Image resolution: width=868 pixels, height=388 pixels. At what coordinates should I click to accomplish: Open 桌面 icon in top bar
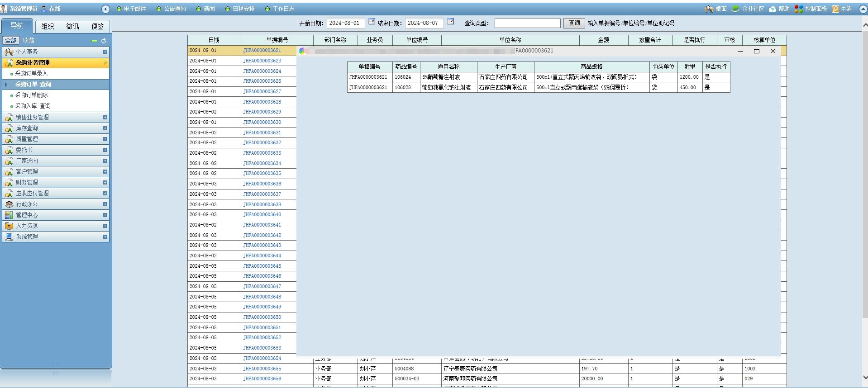pyautogui.click(x=709, y=9)
